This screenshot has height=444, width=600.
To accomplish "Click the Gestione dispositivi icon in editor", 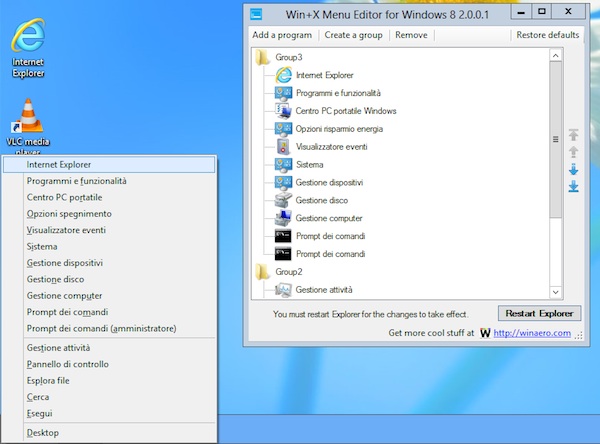I will point(284,183).
